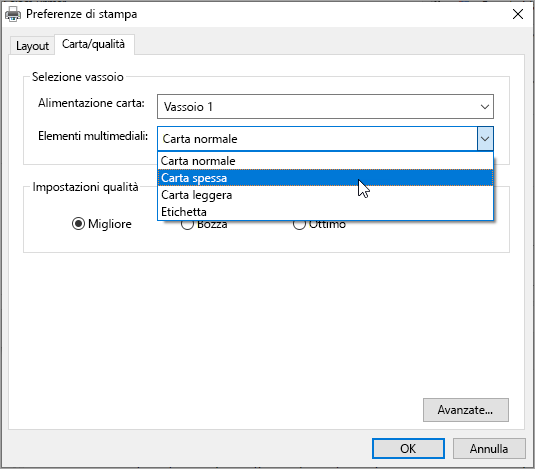
Task: Switch to the Layout tab
Action: 32,46
